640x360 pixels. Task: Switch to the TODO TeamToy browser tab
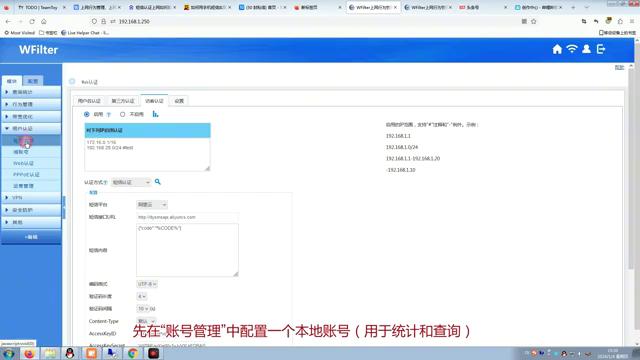pos(41,7)
